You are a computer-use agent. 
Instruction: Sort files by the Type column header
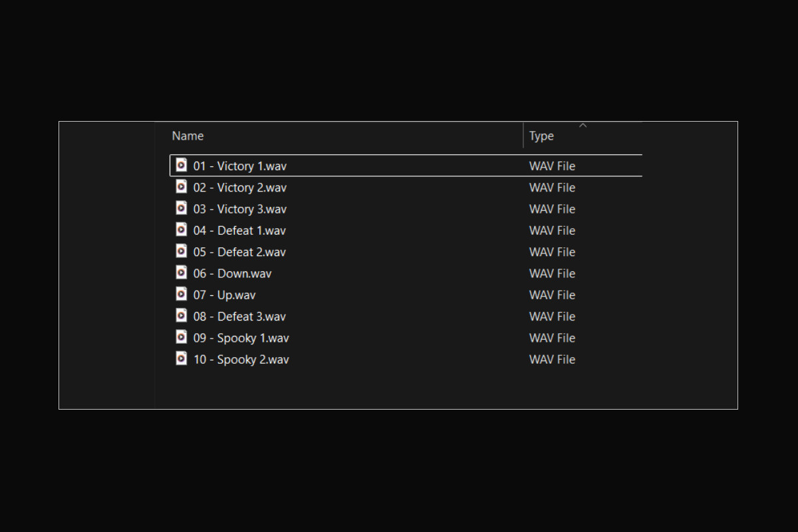click(x=541, y=136)
